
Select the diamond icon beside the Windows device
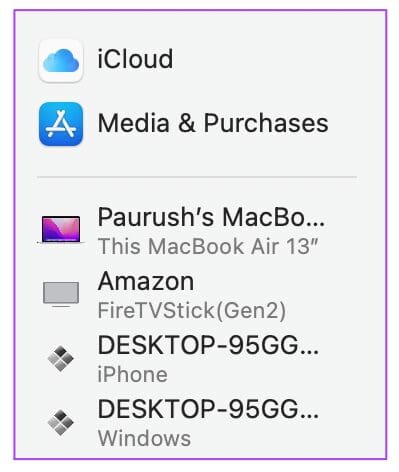click(x=60, y=422)
